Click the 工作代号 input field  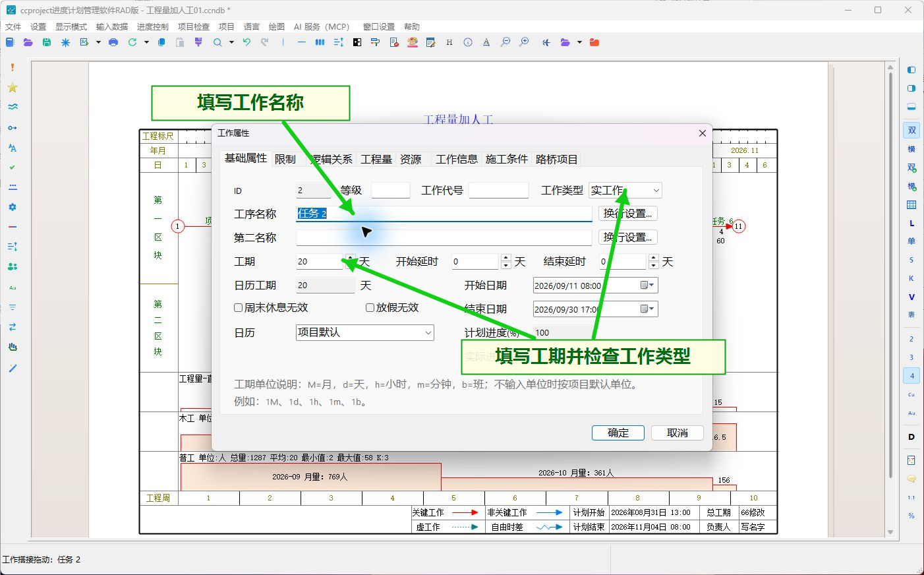point(499,191)
